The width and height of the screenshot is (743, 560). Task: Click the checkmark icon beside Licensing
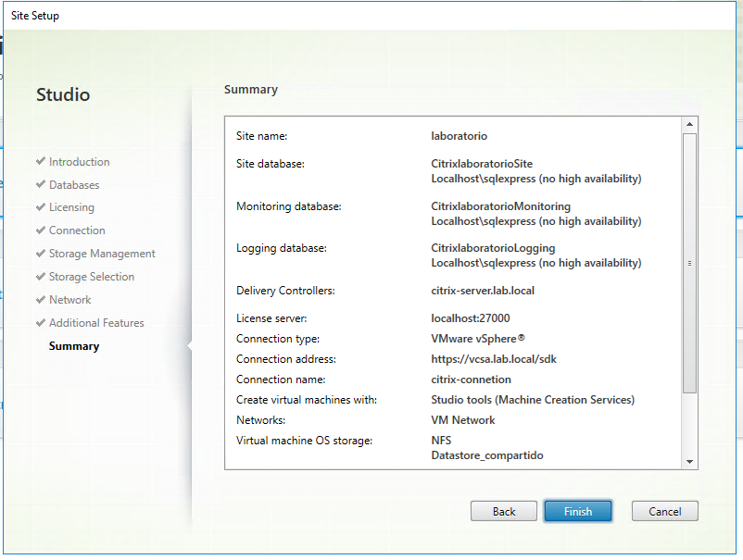[x=41, y=206]
